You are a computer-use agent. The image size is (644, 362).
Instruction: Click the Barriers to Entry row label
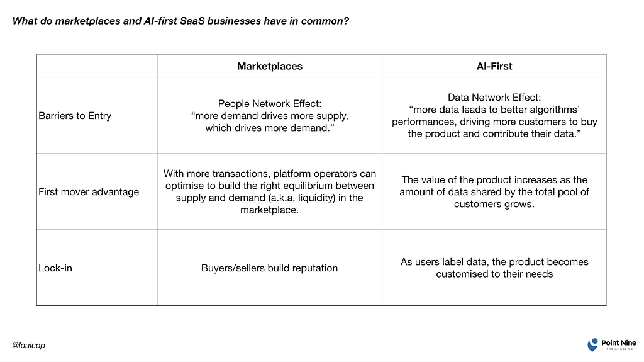click(x=75, y=116)
